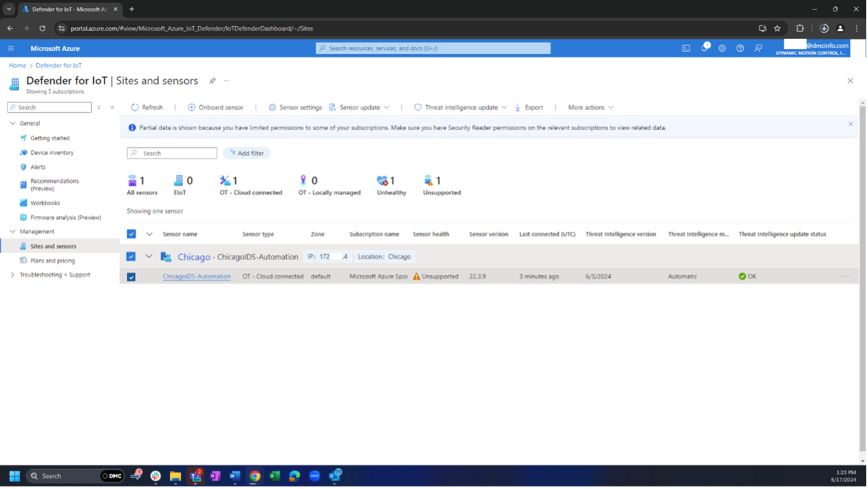The height and width of the screenshot is (489, 868).
Task: Sort by Sensor name column
Action: coord(180,234)
